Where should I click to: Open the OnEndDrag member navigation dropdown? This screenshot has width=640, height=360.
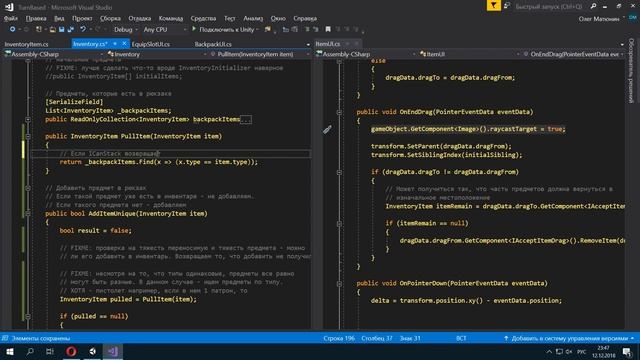pos(573,54)
